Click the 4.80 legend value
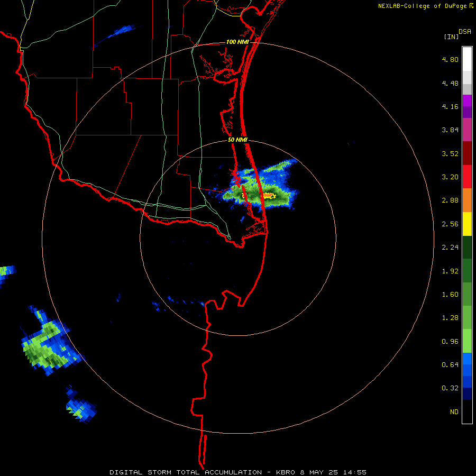This screenshot has height=476, width=476. [x=450, y=59]
